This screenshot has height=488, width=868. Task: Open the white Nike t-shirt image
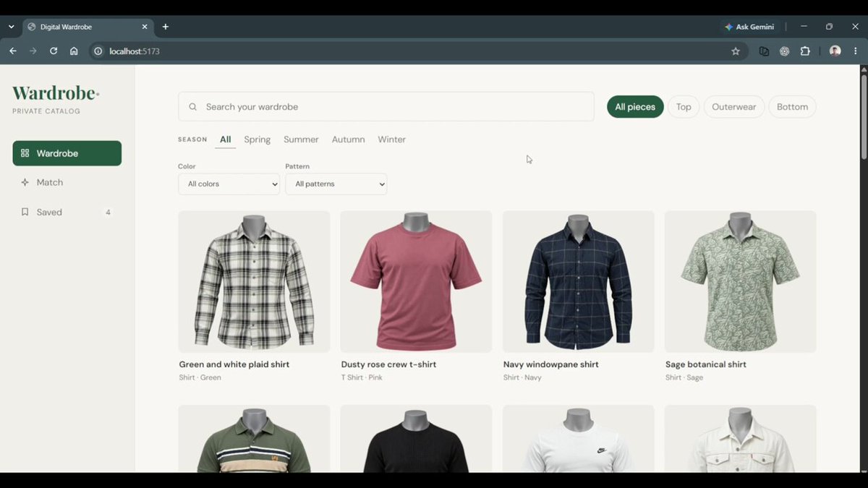coord(579,439)
